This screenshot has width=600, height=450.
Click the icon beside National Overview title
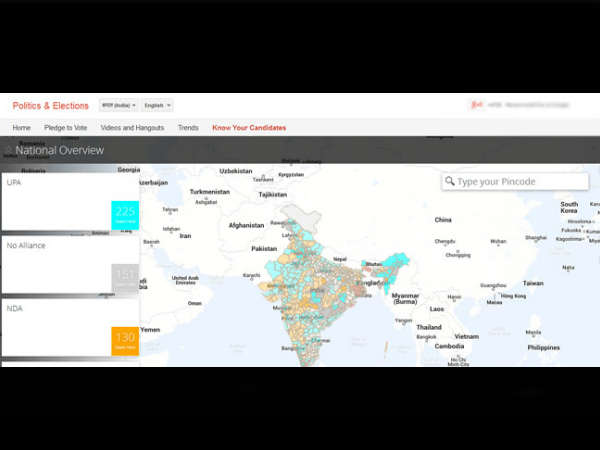coord(8,150)
